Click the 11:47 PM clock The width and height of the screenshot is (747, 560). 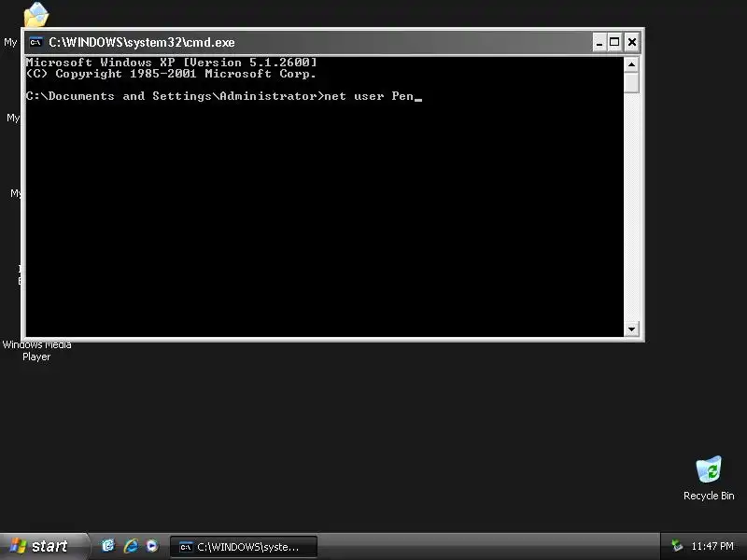point(712,546)
